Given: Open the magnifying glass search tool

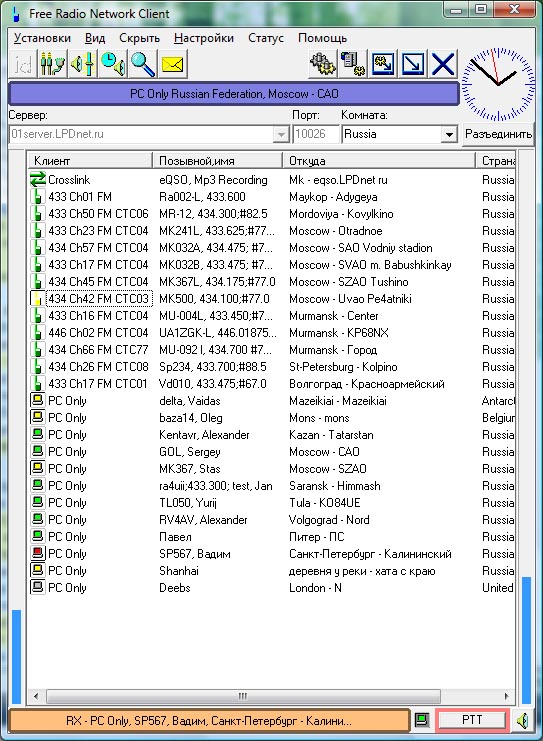Looking at the screenshot, I should (x=143, y=63).
